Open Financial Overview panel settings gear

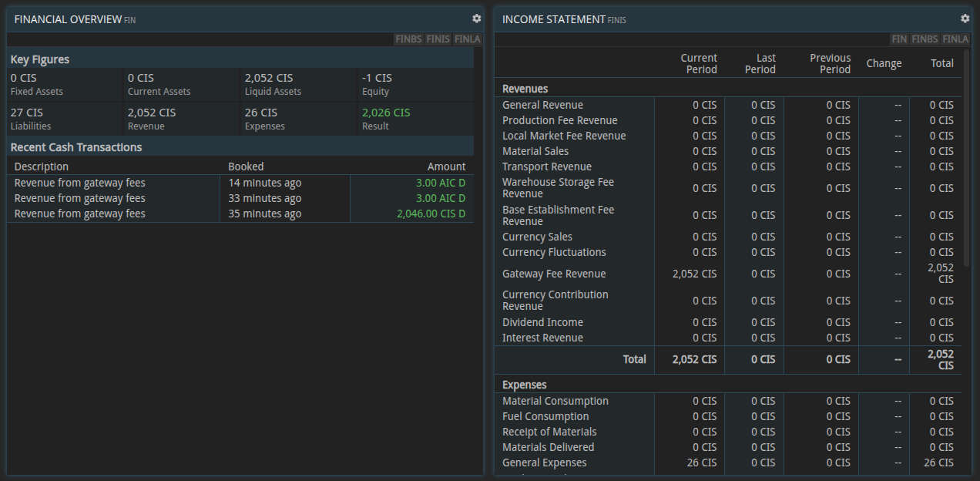click(476, 18)
